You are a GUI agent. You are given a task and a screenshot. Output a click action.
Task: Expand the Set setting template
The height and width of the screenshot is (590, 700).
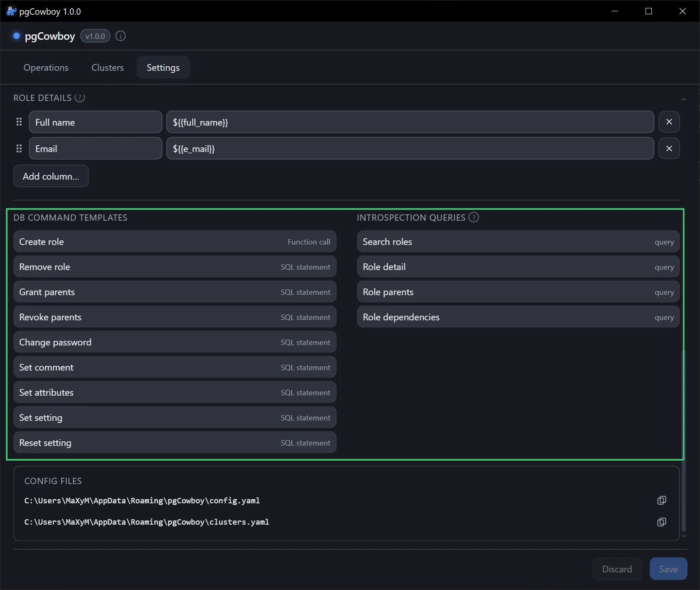pos(175,417)
